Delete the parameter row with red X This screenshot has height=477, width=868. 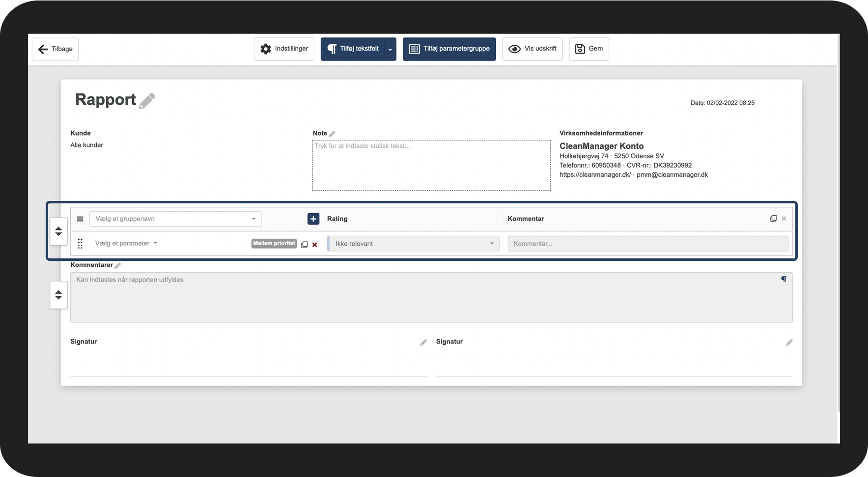click(315, 245)
